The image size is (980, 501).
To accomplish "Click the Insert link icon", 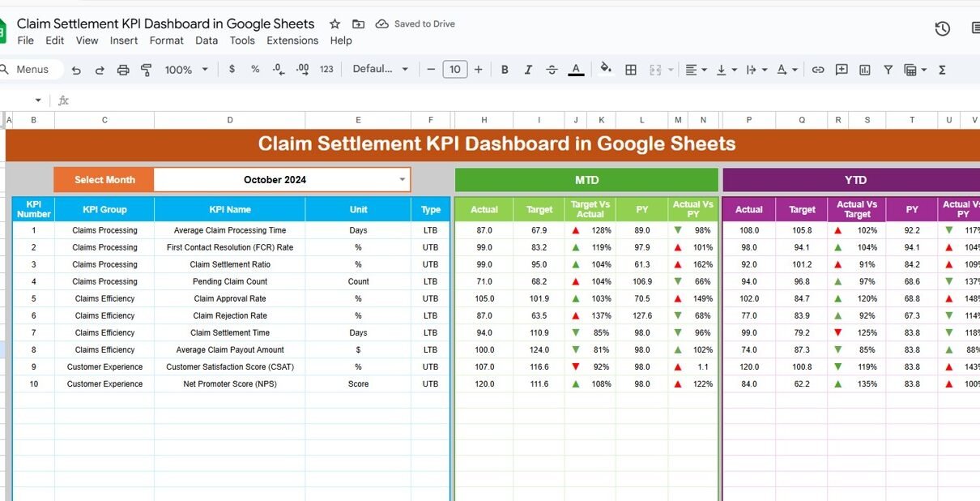I will pyautogui.click(x=818, y=70).
